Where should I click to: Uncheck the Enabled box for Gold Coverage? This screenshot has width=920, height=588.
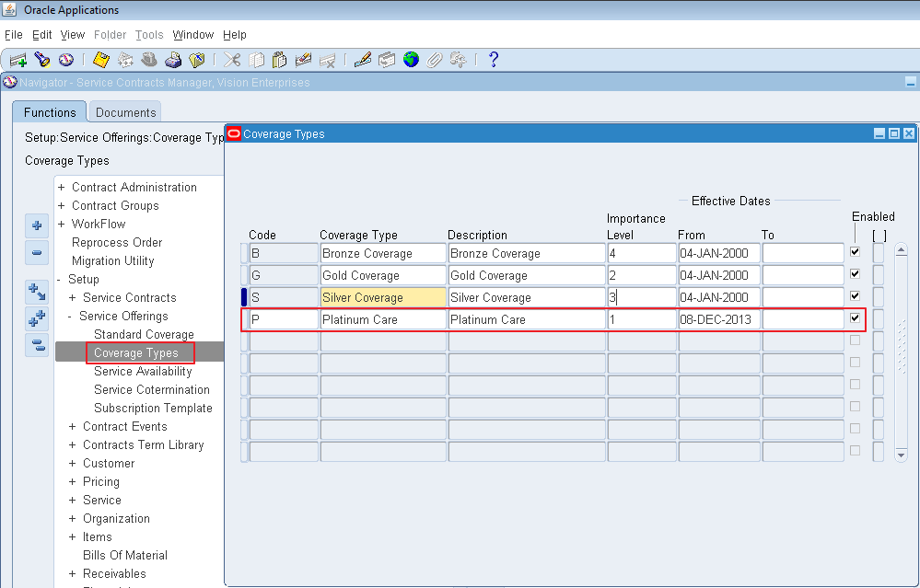(855, 274)
